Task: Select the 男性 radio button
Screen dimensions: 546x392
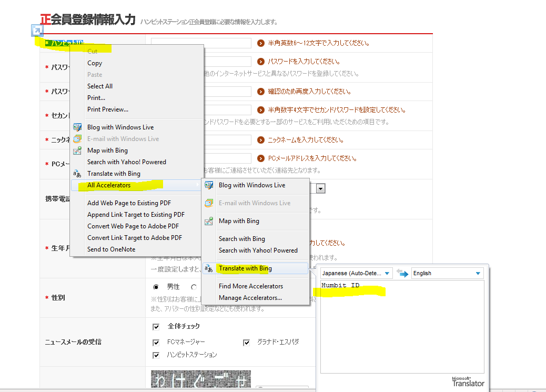Action: click(156, 287)
